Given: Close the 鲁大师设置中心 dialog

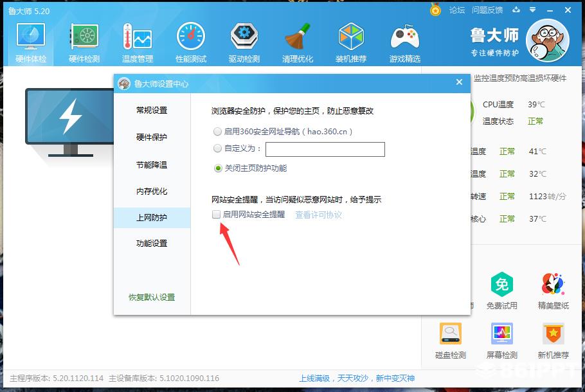Looking at the screenshot, I should coord(459,82).
